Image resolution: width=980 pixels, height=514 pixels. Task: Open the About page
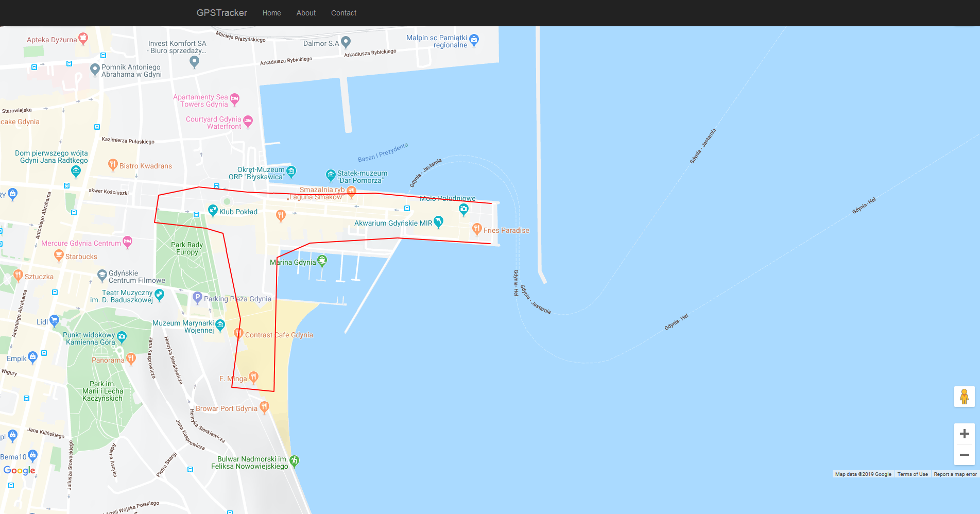tap(306, 13)
